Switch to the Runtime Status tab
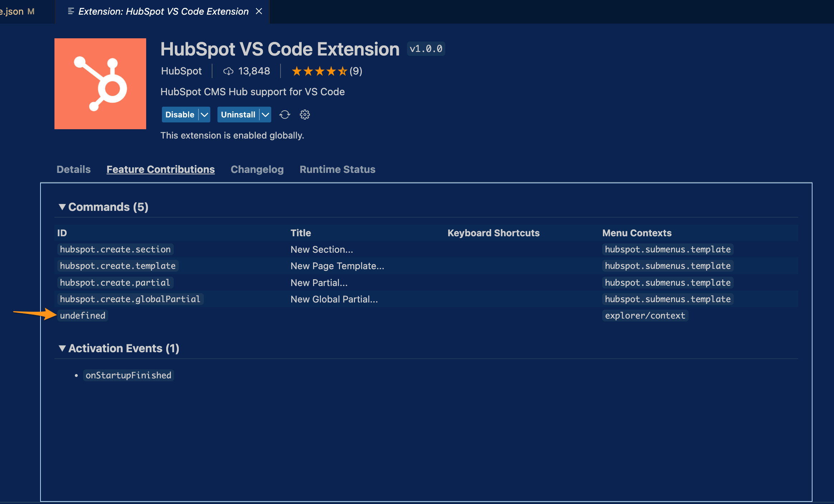The height and width of the screenshot is (504, 834). (337, 169)
